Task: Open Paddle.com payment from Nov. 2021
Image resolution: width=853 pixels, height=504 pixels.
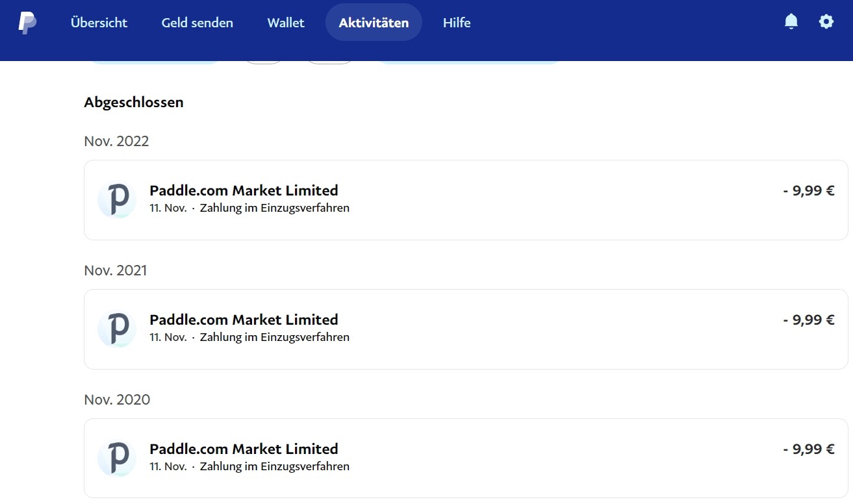Action: pos(466,329)
